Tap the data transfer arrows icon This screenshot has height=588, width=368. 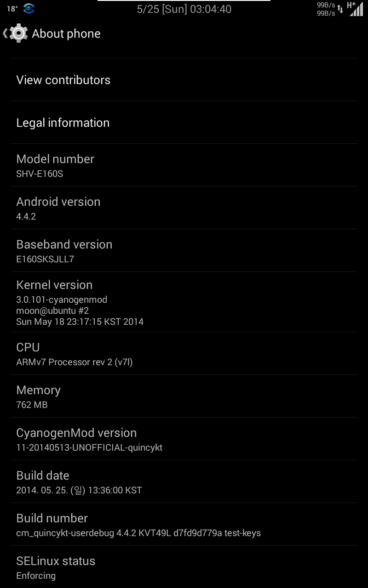click(340, 9)
